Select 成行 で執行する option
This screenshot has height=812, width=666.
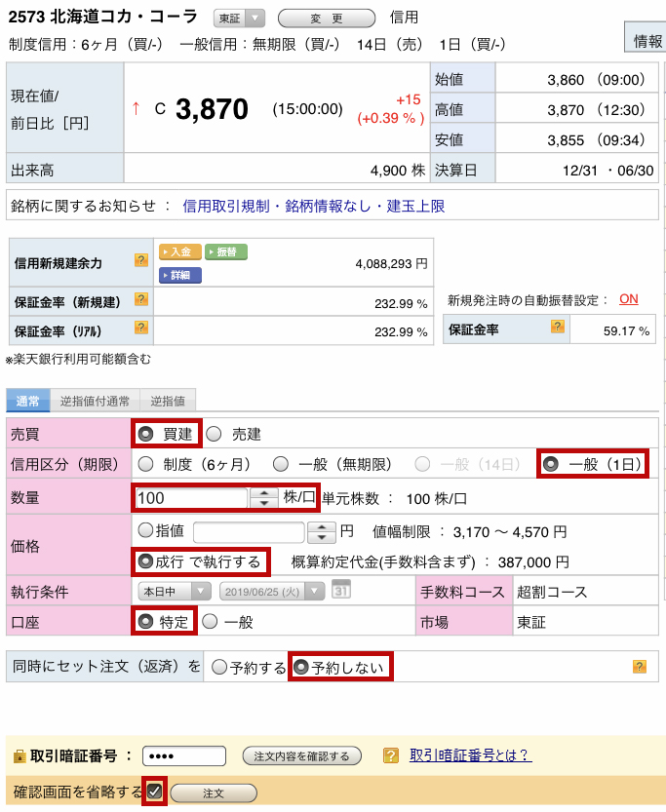coord(145,561)
